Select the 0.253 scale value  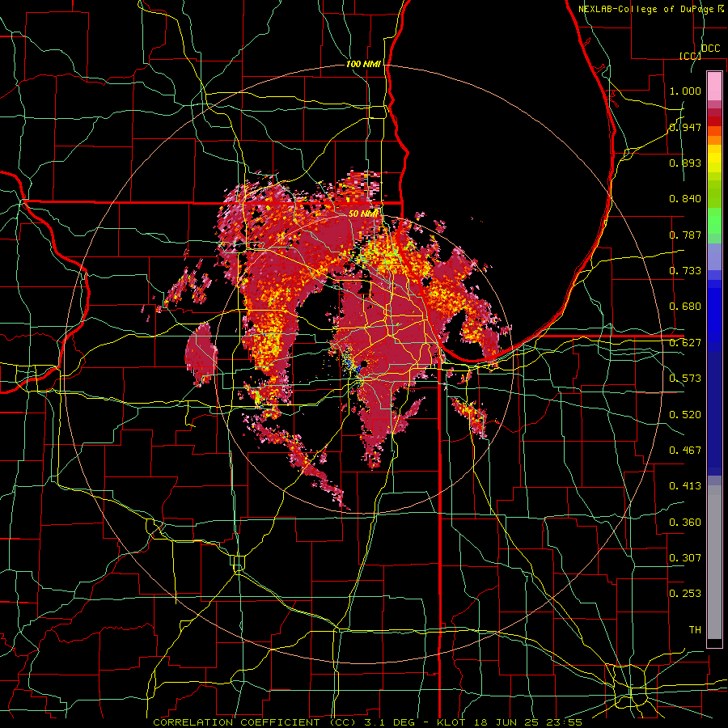pos(685,594)
